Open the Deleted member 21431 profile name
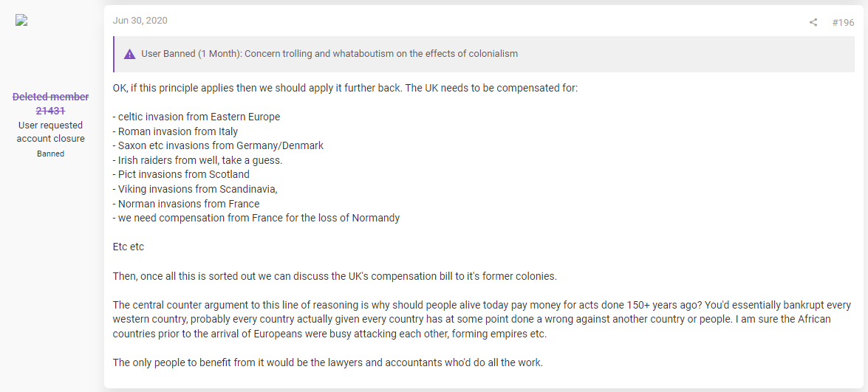The height and width of the screenshot is (392, 868). (50, 104)
